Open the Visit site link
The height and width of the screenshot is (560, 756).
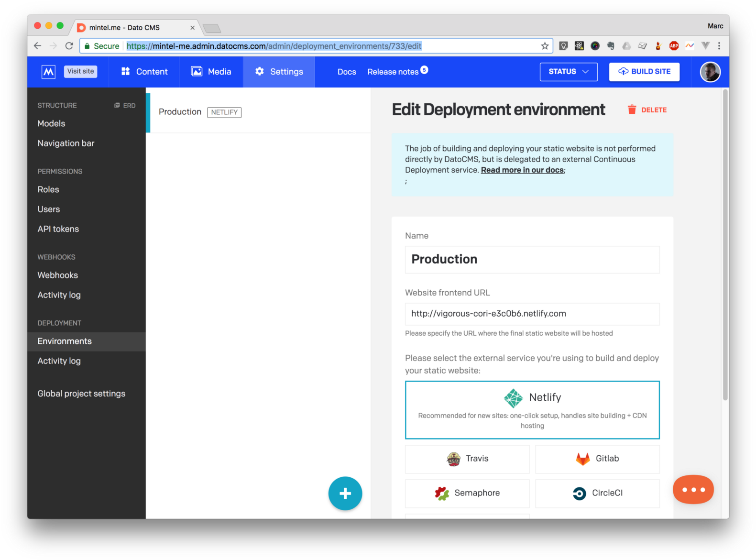click(80, 71)
